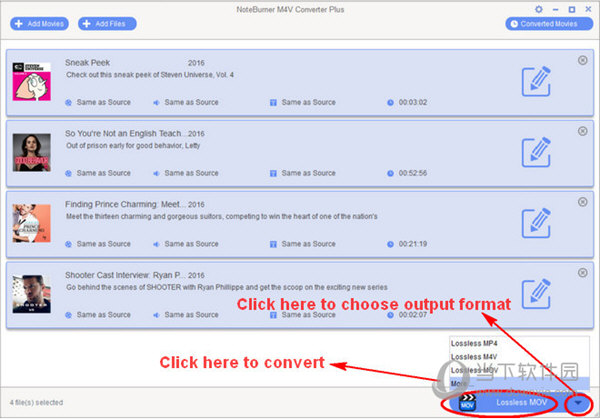600x419 pixels.
Task: Remove So You're Not an English Teach item
Action: (582, 131)
